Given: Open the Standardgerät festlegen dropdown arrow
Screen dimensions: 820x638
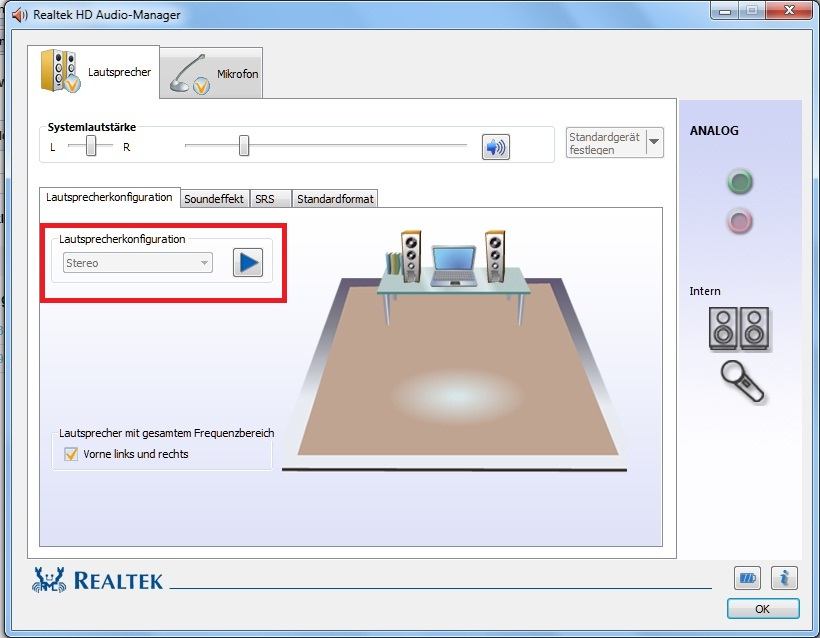Looking at the screenshot, I should coord(654,142).
